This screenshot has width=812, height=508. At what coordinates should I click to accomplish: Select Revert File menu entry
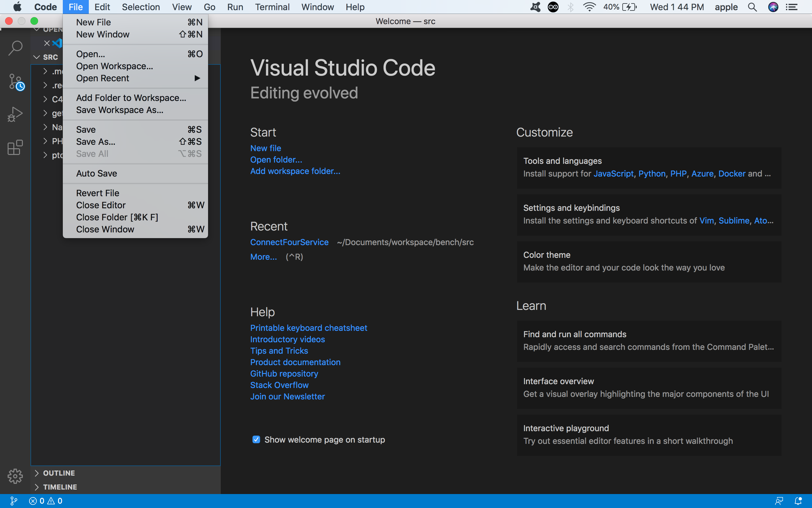point(135,193)
